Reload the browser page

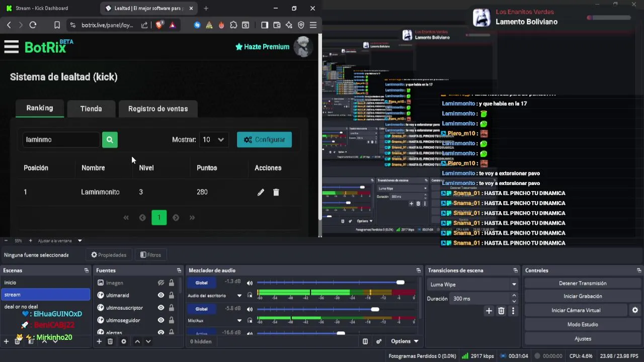tap(33, 25)
